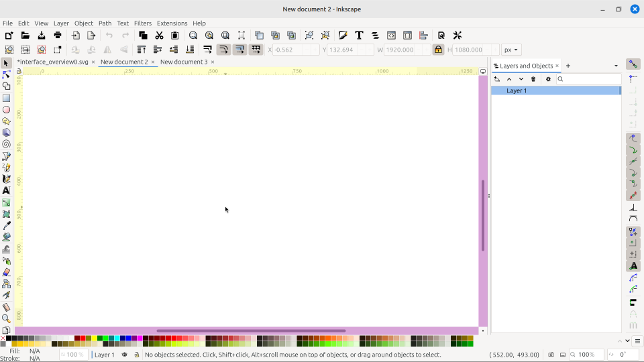Toggle scale stroke width with object
The height and width of the screenshot is (362, 644).
tap(207, 50)
